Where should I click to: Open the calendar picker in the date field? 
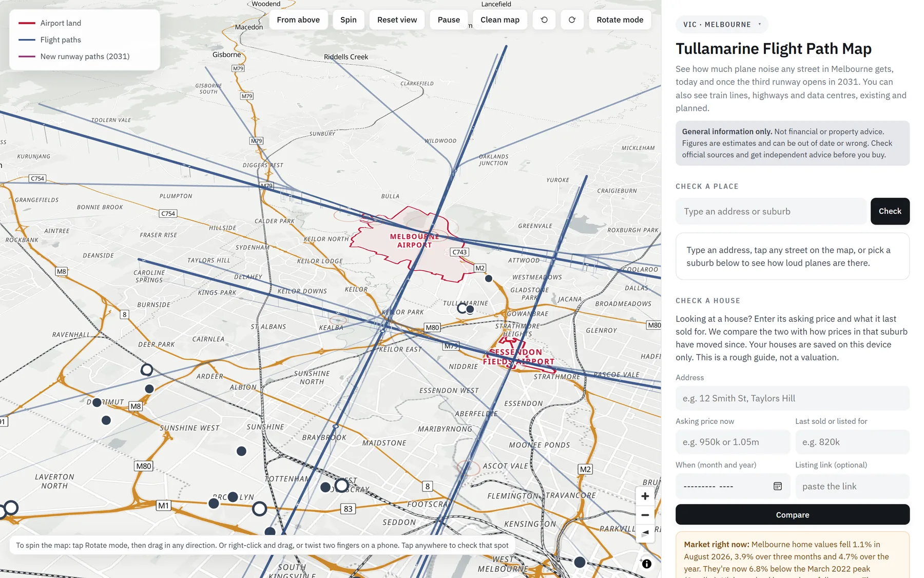pyautogui.click(x=778, y=486)
